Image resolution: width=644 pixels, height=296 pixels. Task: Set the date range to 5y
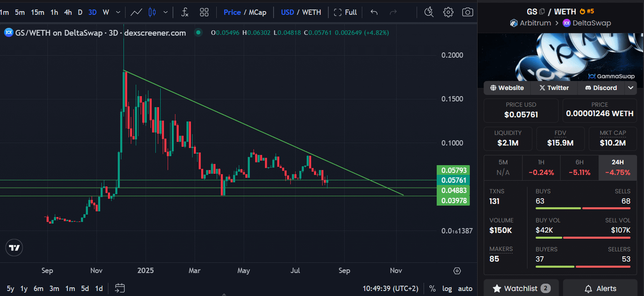coord(11,288)
